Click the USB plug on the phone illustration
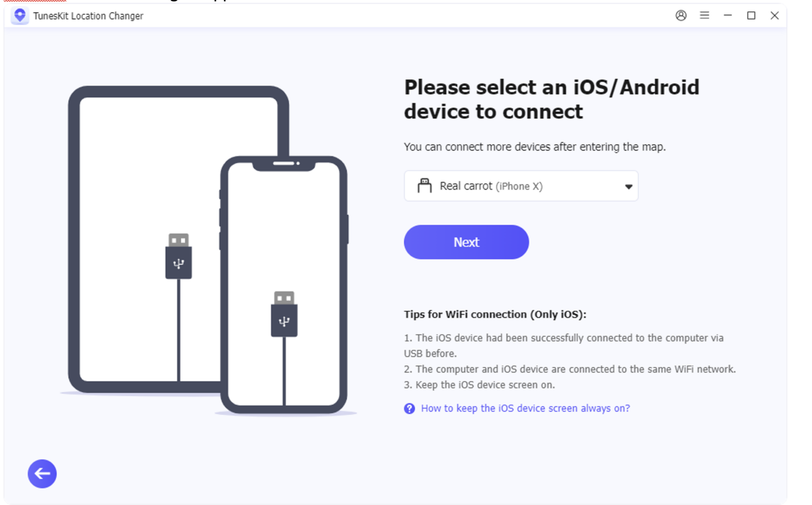Screen dimensions: 812x505 coord(284,315)
